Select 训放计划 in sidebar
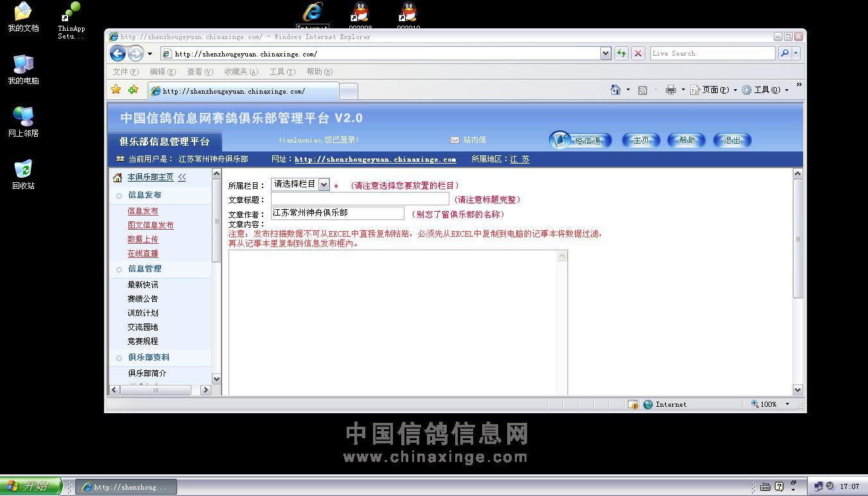 click(143, 313)
